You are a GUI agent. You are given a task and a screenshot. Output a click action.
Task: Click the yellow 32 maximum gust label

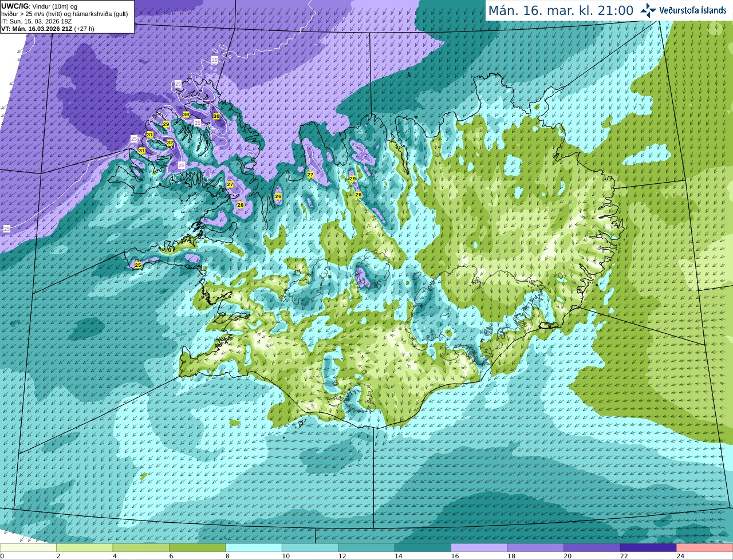click(170, 143)
